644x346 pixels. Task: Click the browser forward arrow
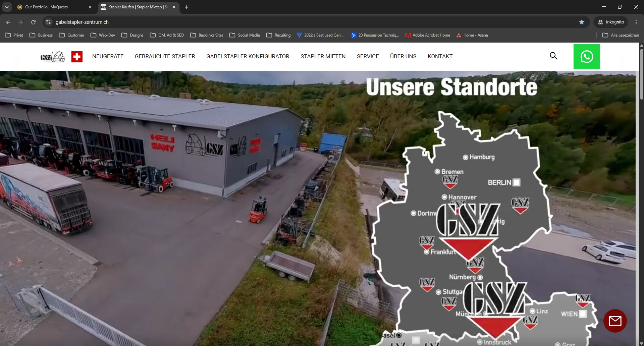point(21,22)
